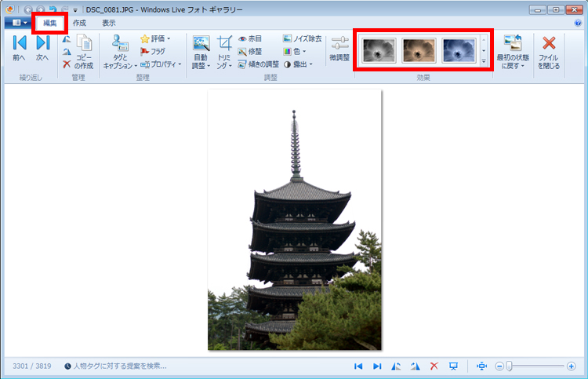Apply 自動調整 auto adjust
588x379 pixels.
coord(201,47)
